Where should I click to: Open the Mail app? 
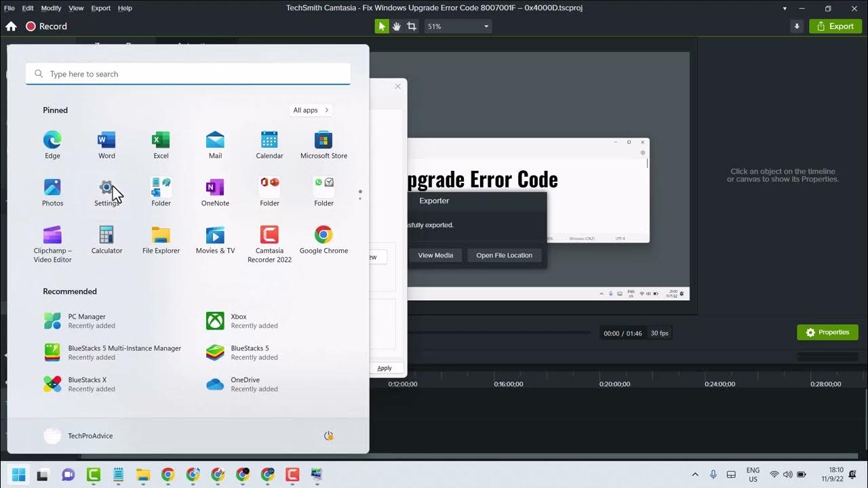click(215, 145)
